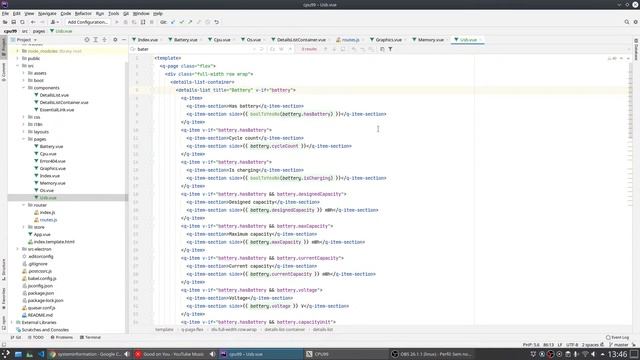This screenshot has height=360, width=640.
Task: Click the OBS taskbar entry
Action: pyautogui.click(x=432, y=354)
